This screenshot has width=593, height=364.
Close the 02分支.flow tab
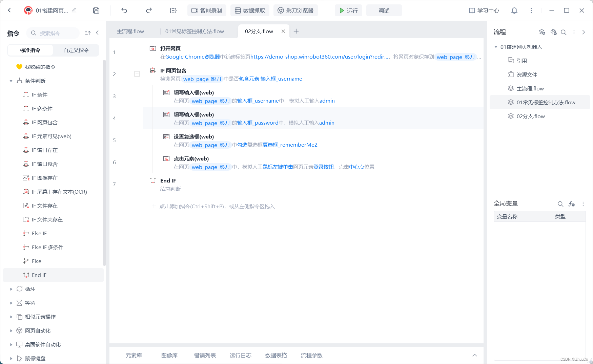(x=283, y=31)
